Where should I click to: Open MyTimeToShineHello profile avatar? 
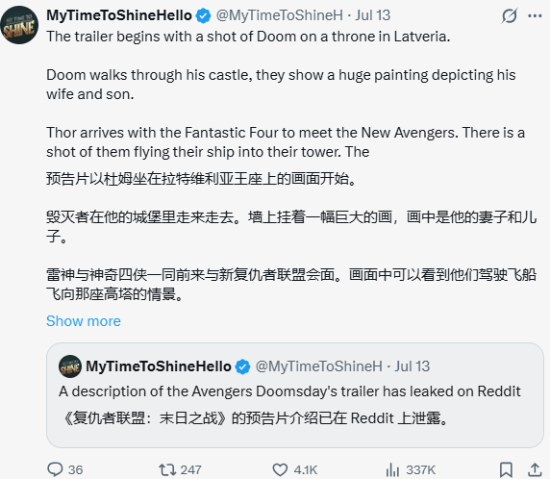pos(19,25)
